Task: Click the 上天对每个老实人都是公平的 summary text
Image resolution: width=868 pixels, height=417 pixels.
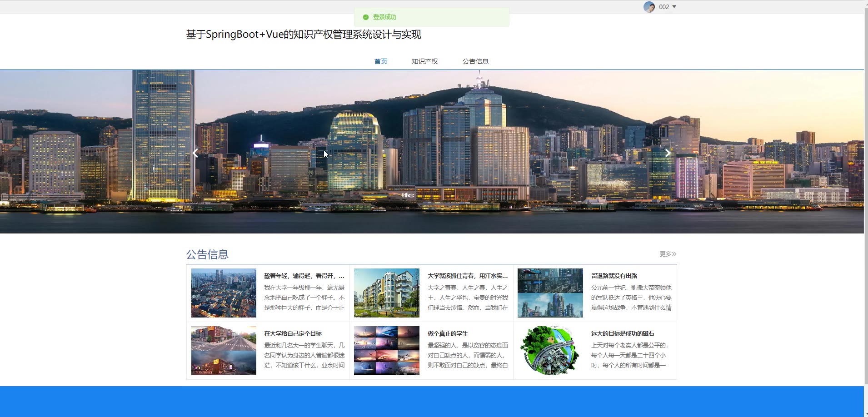Action: coord(630,355)
